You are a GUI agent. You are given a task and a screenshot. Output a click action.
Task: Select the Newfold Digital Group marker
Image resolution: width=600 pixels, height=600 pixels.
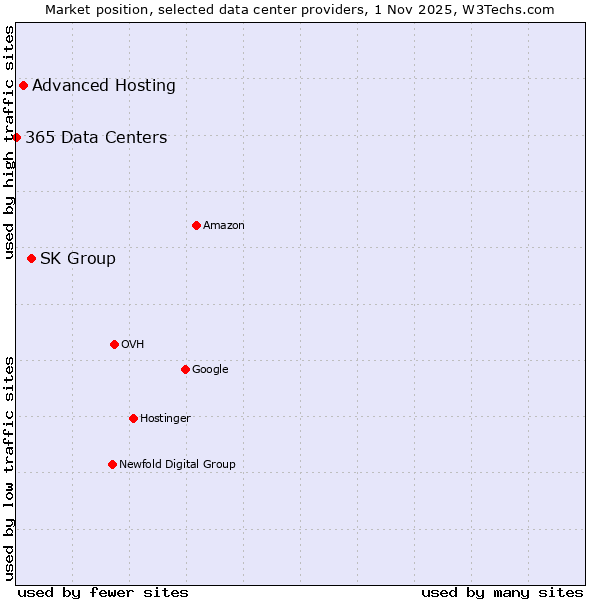tap(112, 464)
